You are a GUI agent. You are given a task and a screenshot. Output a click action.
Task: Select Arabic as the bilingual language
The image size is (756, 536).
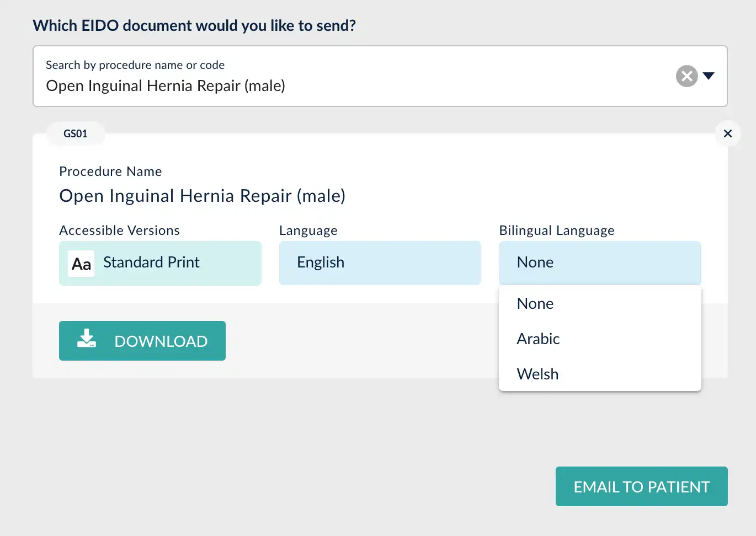tap(600, 339)
